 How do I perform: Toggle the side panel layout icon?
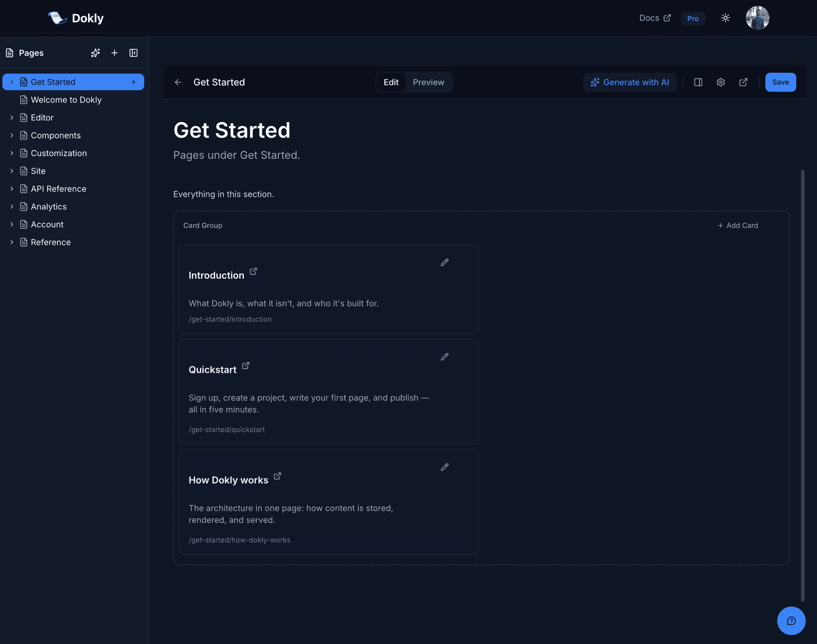coord(698,82)
